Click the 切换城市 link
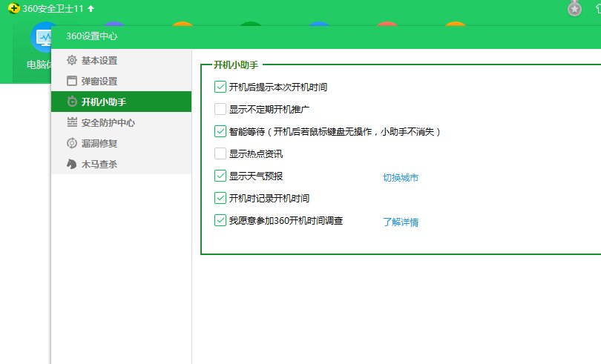601x364 pixels. pyautogui.click(x=401, y=177)
